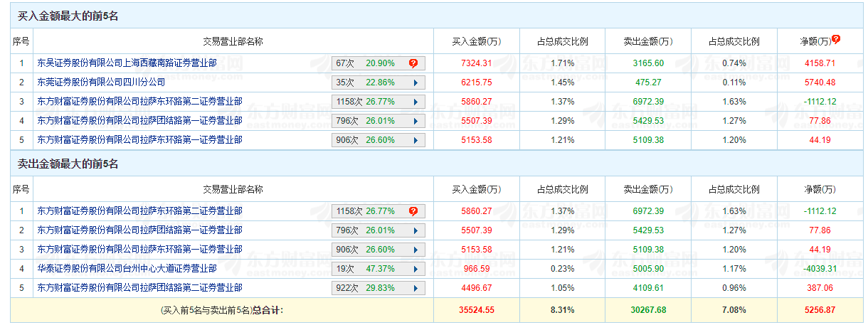This screenshot has height=325, width=868.
Task: Select the 1.71% ratio cell
Action: pos(562,63)
